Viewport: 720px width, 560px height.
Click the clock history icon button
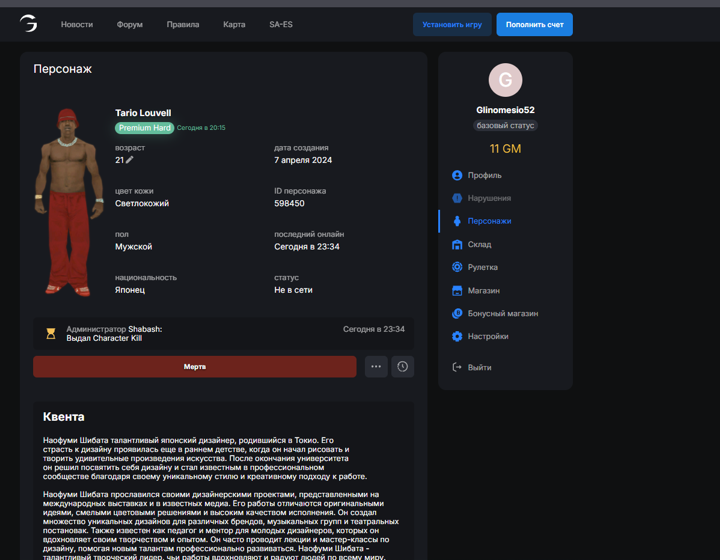[402, 367]
